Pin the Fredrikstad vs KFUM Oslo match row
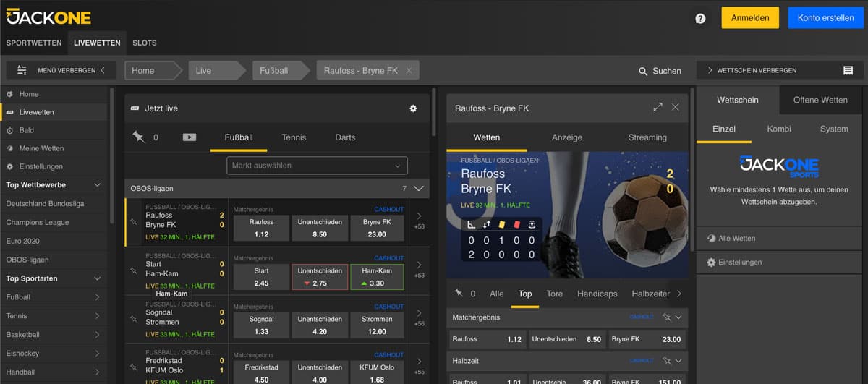The image size is (868, 384). 133,367
